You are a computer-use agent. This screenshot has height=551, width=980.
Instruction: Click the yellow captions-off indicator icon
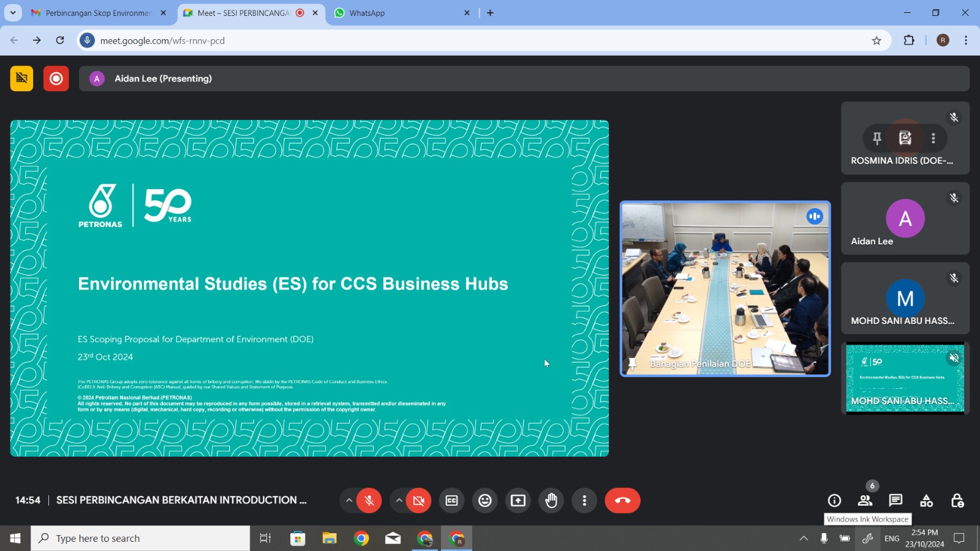point(21,78)
